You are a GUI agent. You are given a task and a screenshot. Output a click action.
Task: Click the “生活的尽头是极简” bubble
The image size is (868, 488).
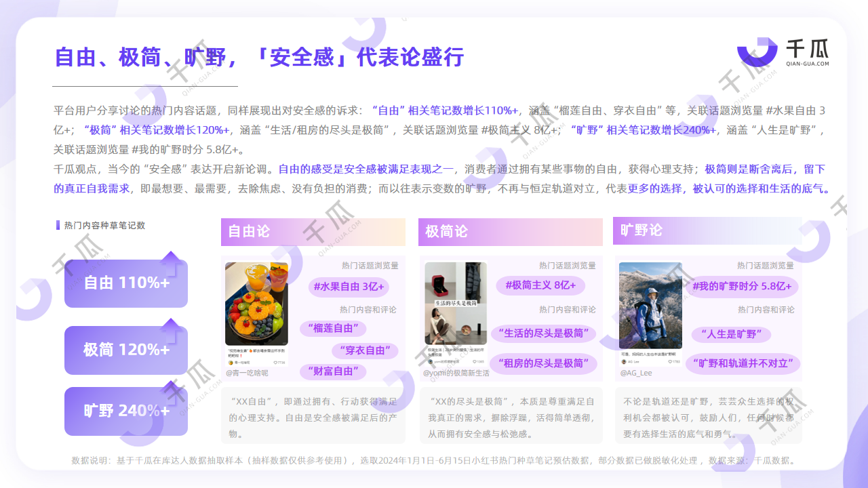click(x=544, y=333)
